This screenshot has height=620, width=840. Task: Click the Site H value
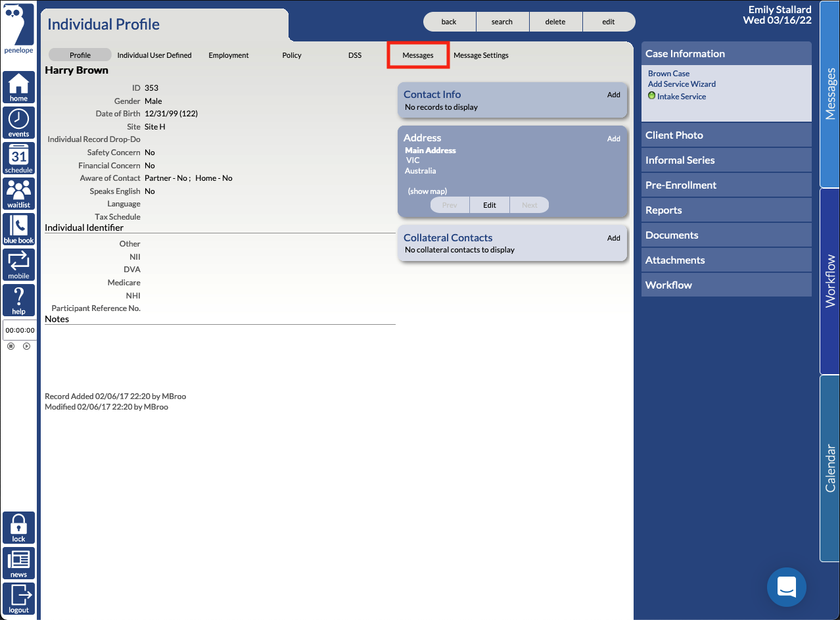[155, 127]
